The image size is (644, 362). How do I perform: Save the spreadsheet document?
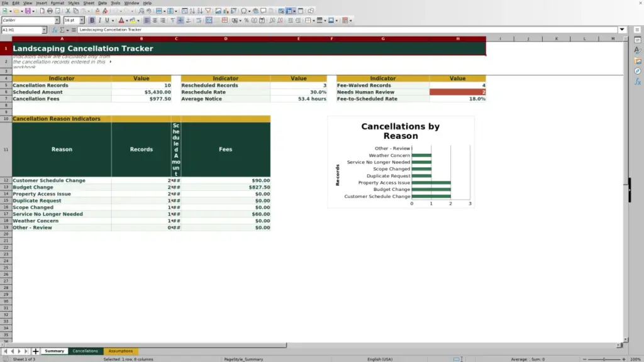pyautogui.click(x=28, y=11)
